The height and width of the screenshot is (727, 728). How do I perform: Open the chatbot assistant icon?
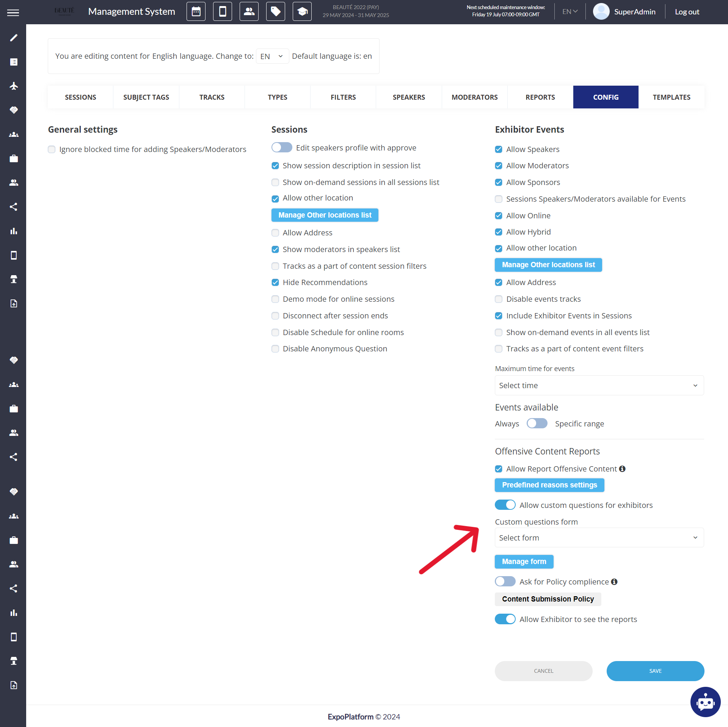(705, 702)
